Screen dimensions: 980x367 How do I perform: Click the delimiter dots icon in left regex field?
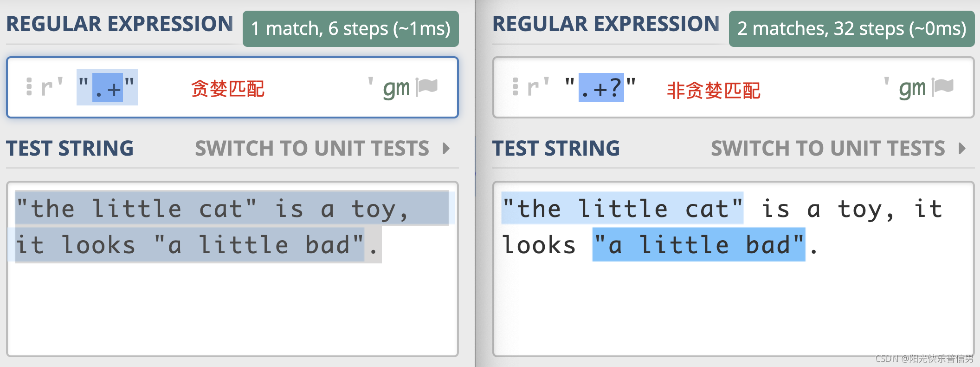click(29, 86)
